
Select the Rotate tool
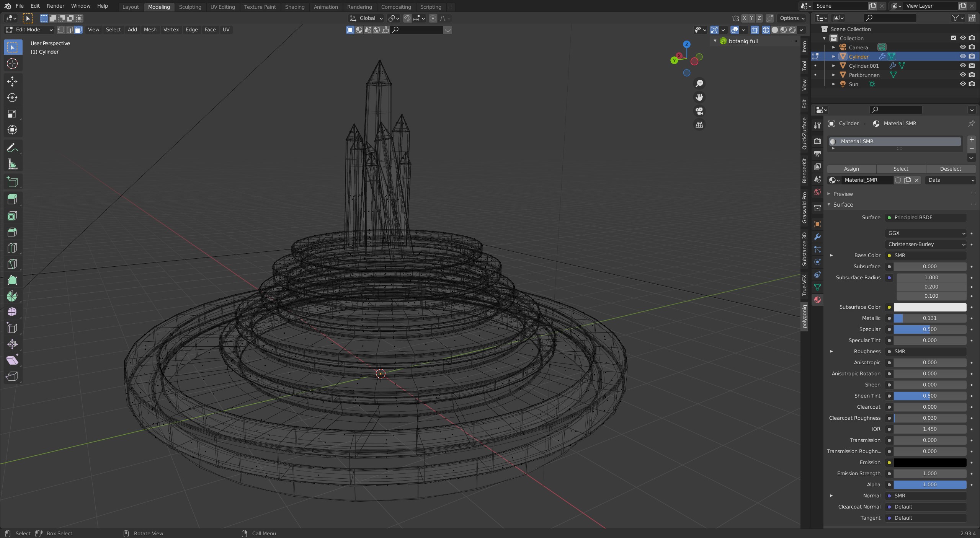tap(12, 98)
